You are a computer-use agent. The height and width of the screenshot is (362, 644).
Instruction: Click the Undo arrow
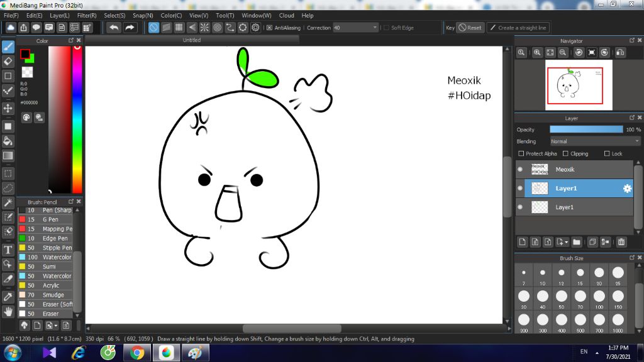114,28
